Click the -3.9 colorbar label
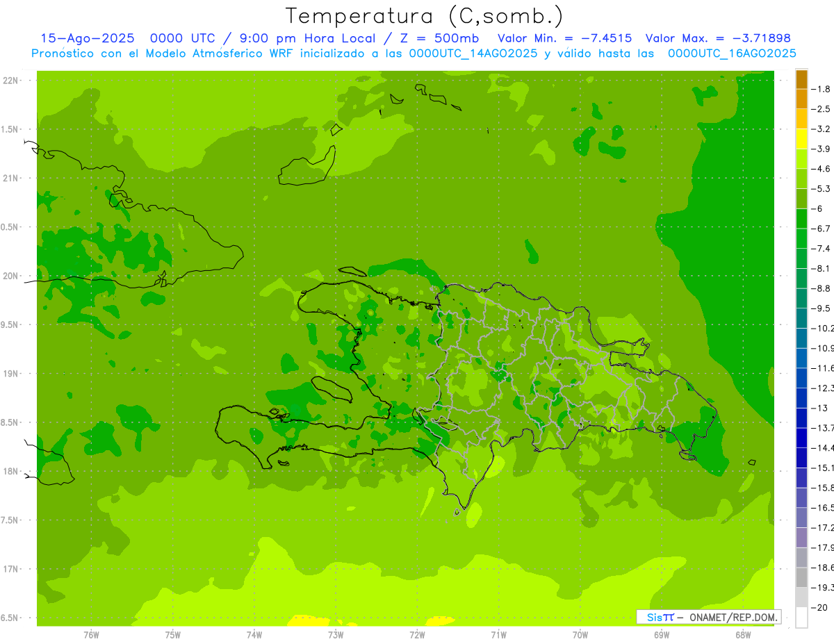This screenshot has height=644, width=834. [x=820, y=149]
